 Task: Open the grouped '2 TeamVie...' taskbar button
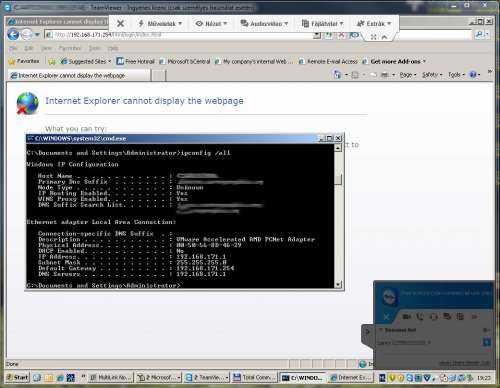pos(207,377)
